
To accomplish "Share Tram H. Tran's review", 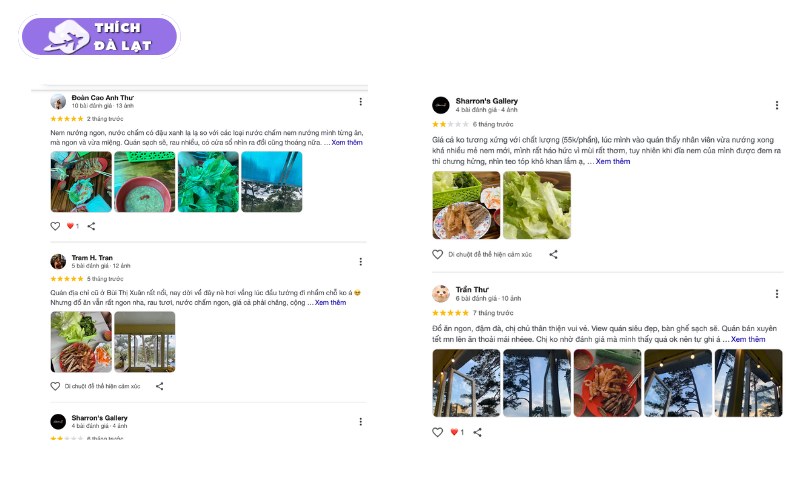I will tap(159, 386).
